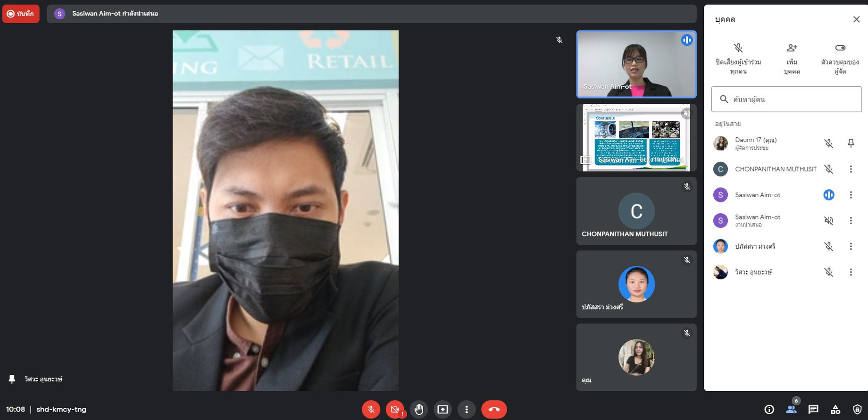Viewport: 868px width, 420px height.
Task: Toggle the camera off button
Action: 395,409
